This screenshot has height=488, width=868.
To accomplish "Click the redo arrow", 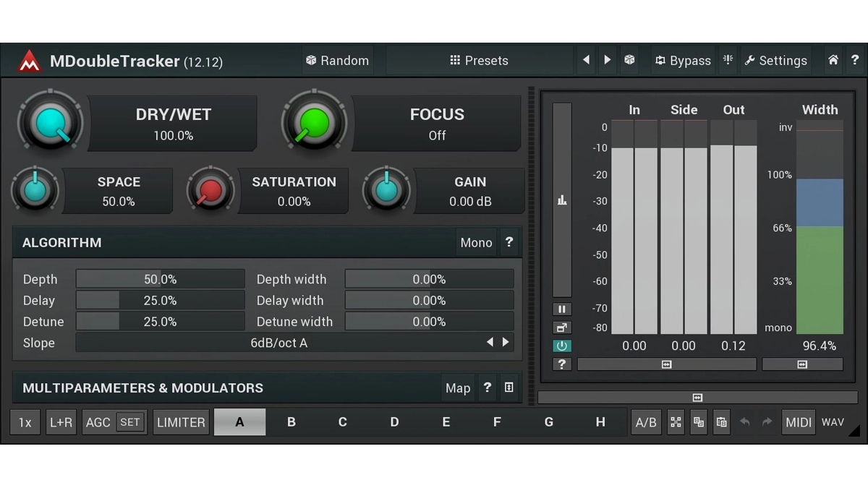I will click(x=767, y=422).
